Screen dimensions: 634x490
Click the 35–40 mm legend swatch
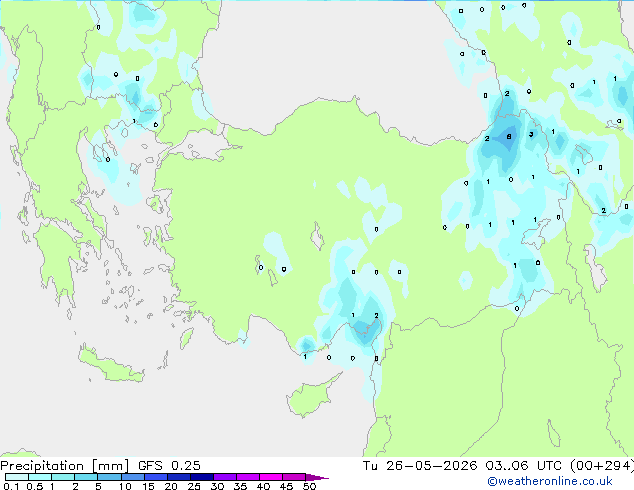247,477
